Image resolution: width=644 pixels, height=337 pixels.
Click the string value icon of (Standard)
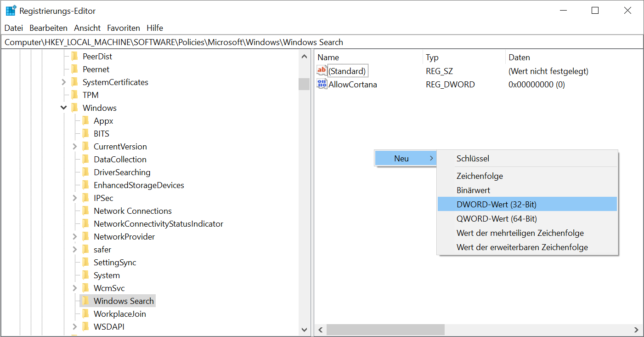coord(322,71)
